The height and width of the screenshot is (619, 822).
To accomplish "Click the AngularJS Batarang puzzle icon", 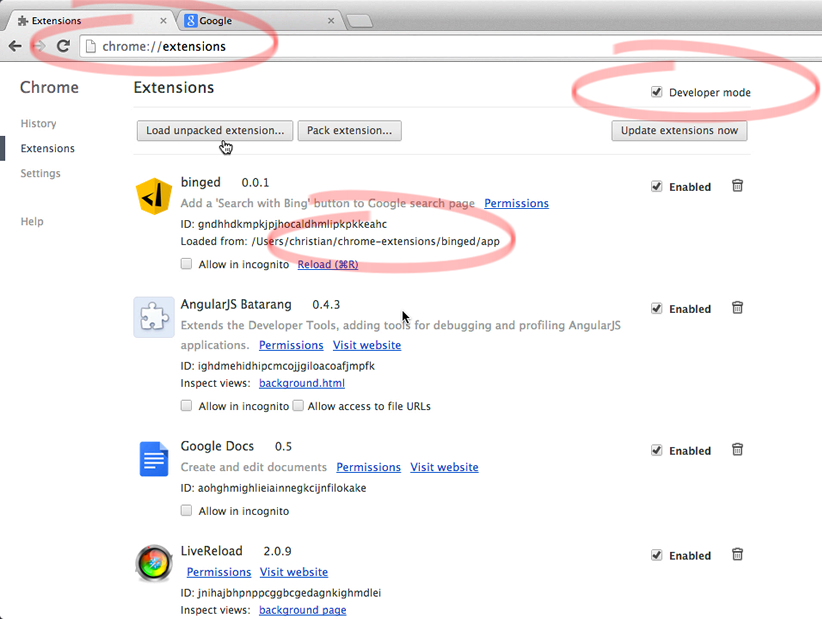I will pyautogui.click(x=154, y=317).
